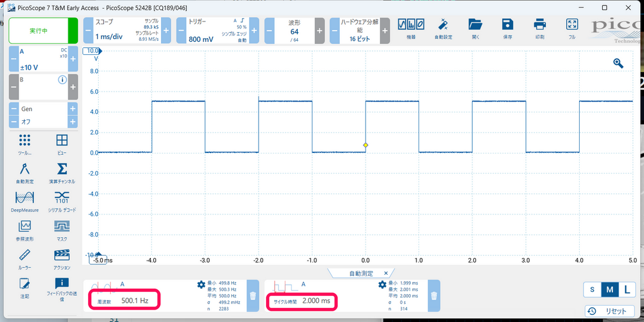This screenshot has width=644, height=322.
Task: Close the 自動測定 tab
Action: point(385,273)
